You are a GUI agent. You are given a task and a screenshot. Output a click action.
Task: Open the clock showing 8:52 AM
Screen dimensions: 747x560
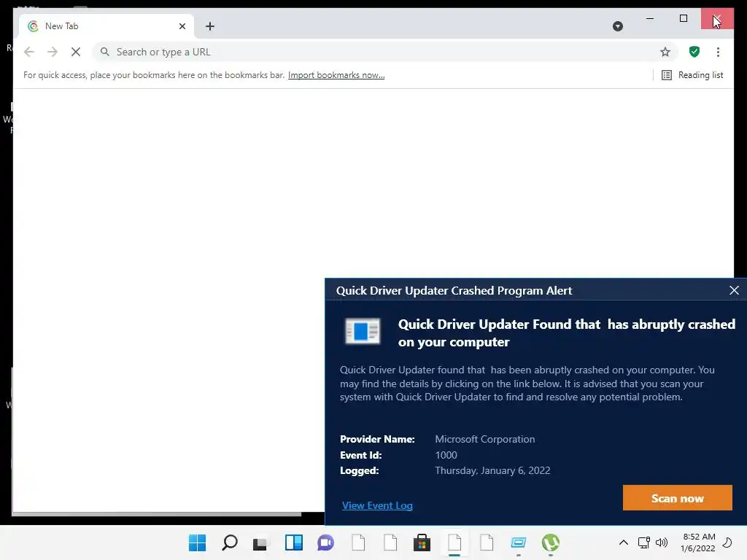[698, 542]
